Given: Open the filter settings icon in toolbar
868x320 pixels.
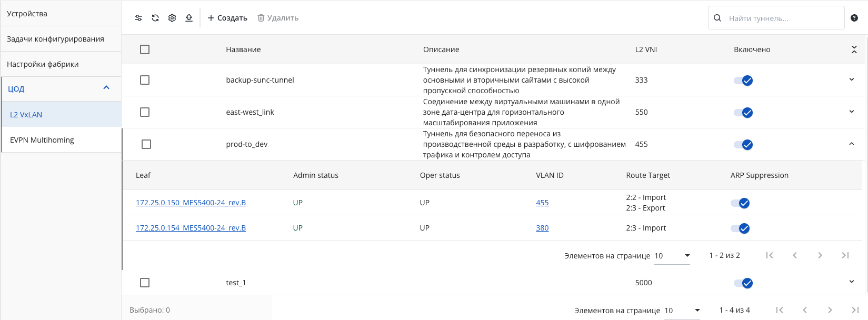Looking at the screenshot, I should 138,18.
